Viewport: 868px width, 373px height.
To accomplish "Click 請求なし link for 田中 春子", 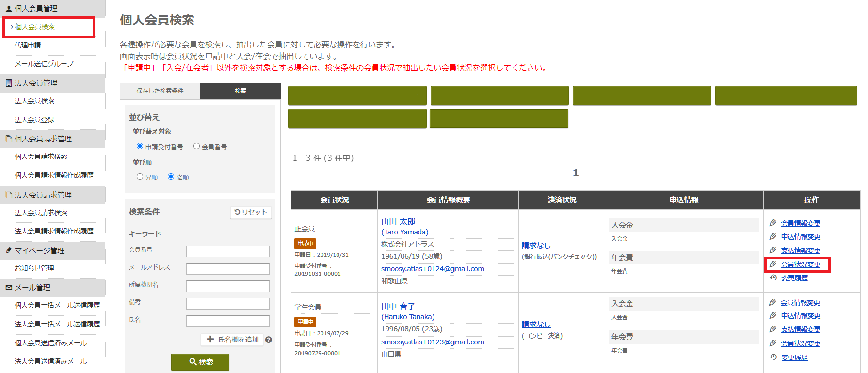I will coord(536,324).
